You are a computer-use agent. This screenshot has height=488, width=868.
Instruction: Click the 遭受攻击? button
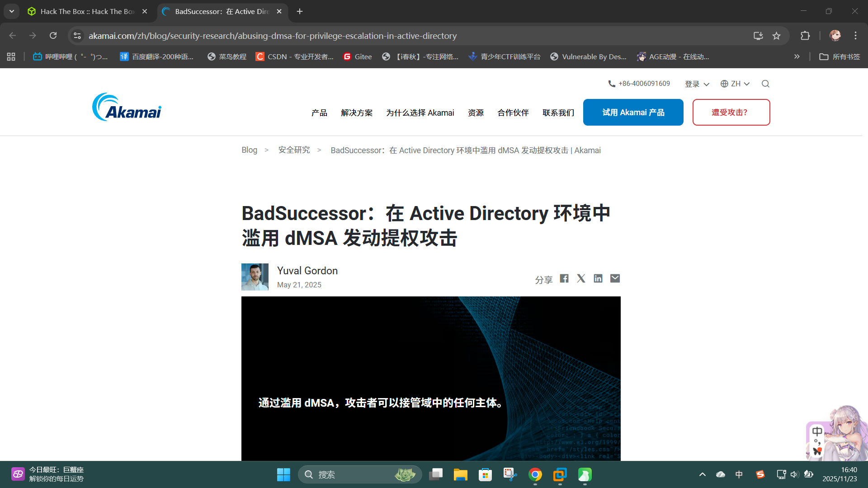pos(731,112)
